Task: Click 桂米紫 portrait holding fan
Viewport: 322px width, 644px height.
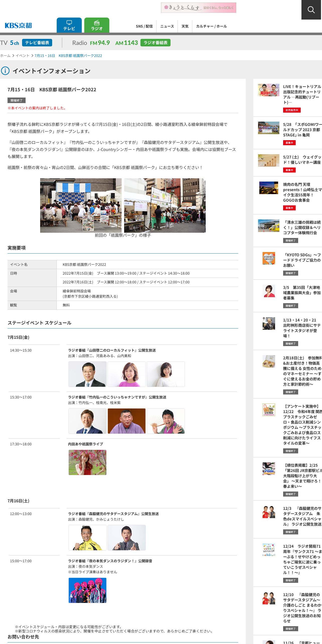Action: tap(166, 421)
